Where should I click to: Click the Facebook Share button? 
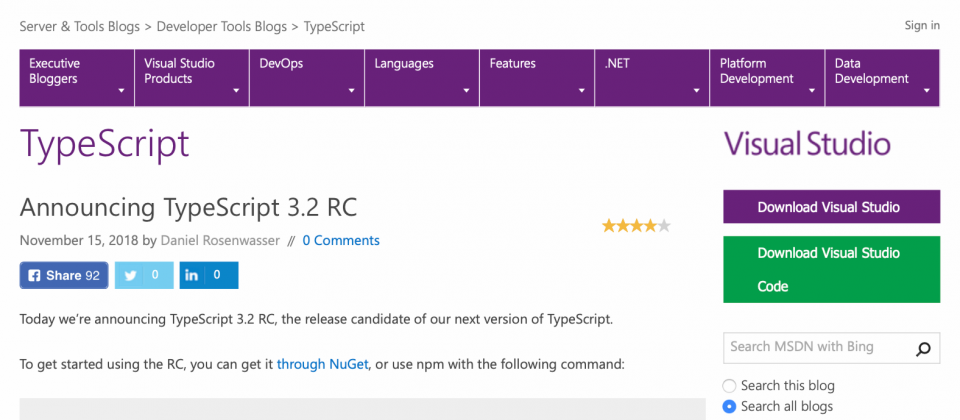point(64,276)
